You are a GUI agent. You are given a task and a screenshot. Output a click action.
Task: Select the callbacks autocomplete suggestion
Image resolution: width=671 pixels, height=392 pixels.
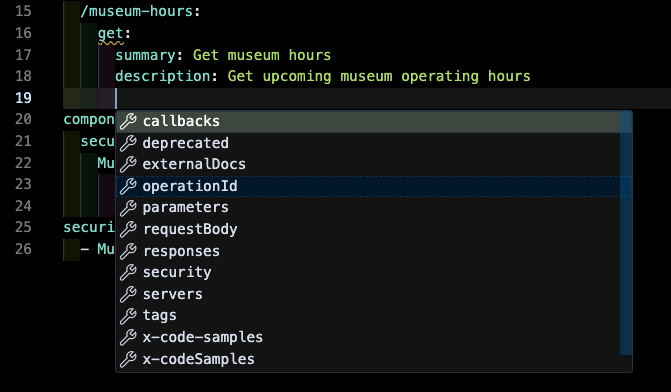click(x=368, y=122)
